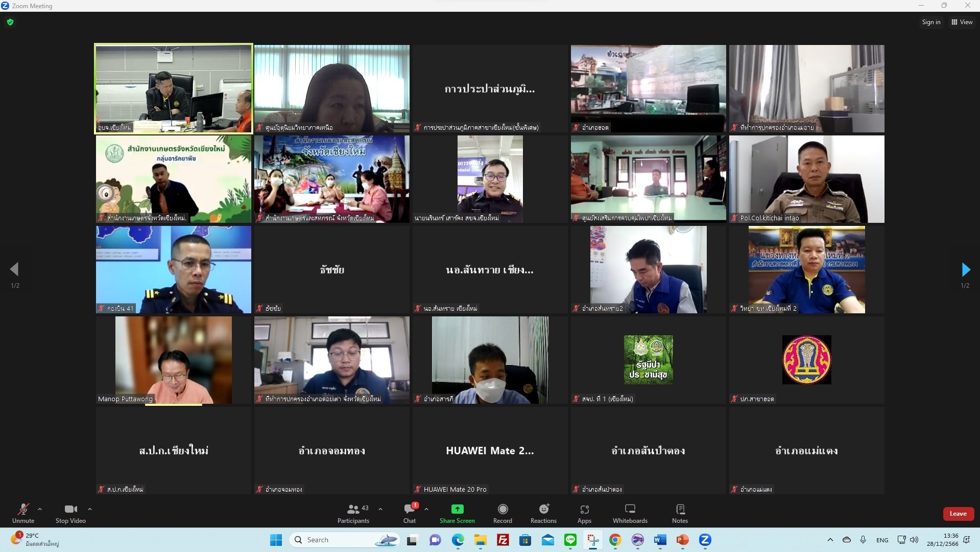Screen dimensions: 980x552
Task: Go to next page of video gallery
Action: pyautogui.click(x=965, y=269)
